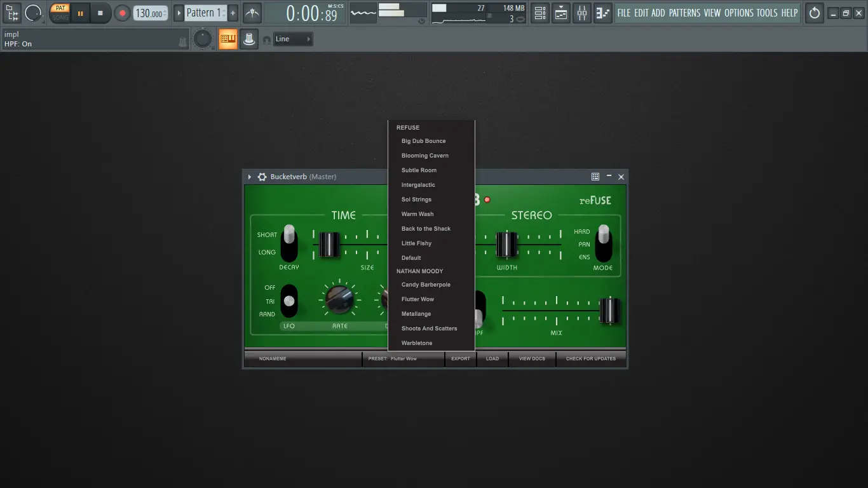Choose the Intergalactic preset

[x=431, y=185]
